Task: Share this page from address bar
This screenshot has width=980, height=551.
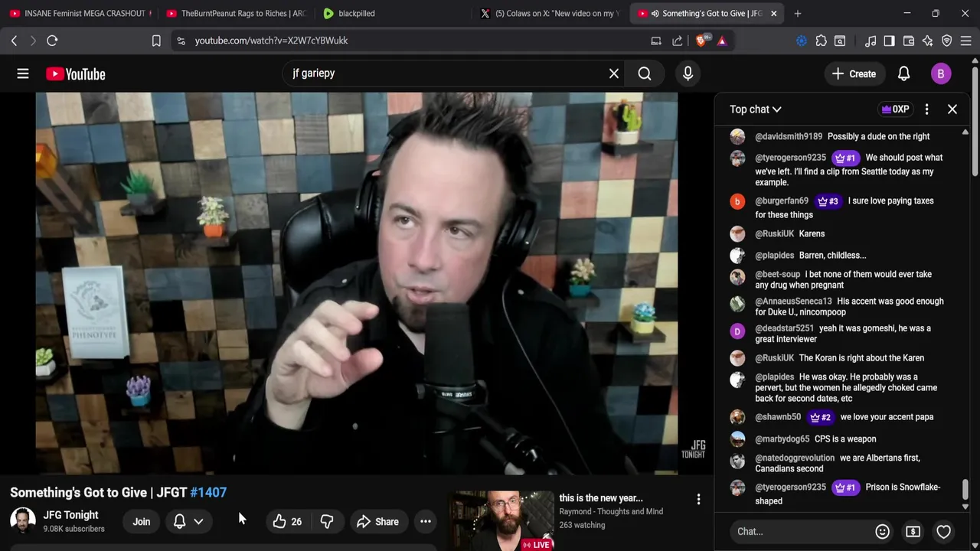Action: point(678,41)
